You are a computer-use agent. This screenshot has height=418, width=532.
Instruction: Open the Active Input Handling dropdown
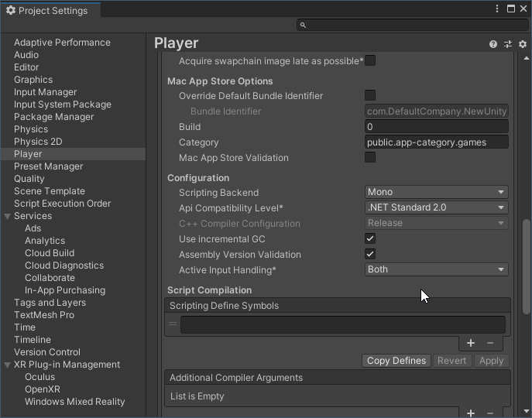pos(436,269)
